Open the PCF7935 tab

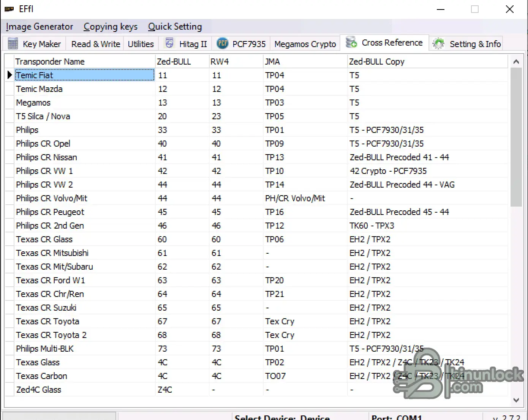click(x=241, y=44)
